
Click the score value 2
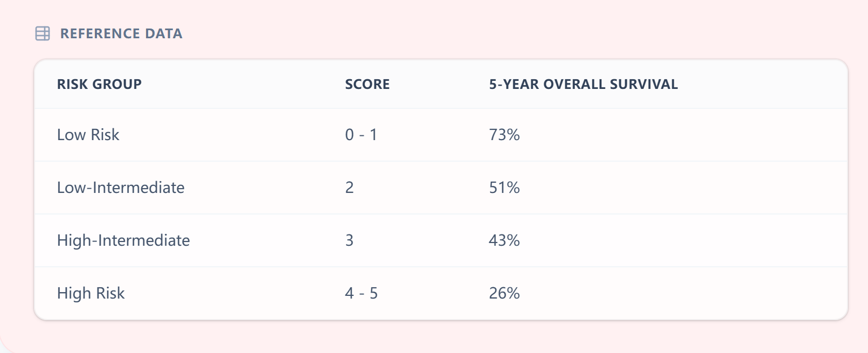pyautogui.click(x=350, y=188)
